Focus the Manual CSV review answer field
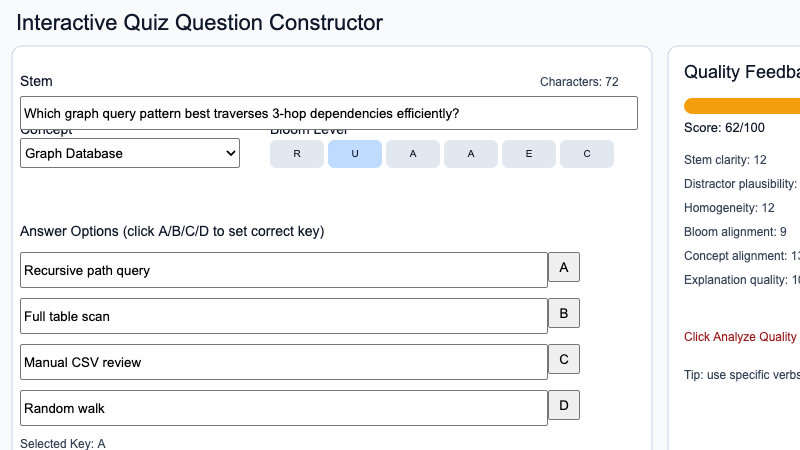Viewport: 800px width, 450px height. 284,362
